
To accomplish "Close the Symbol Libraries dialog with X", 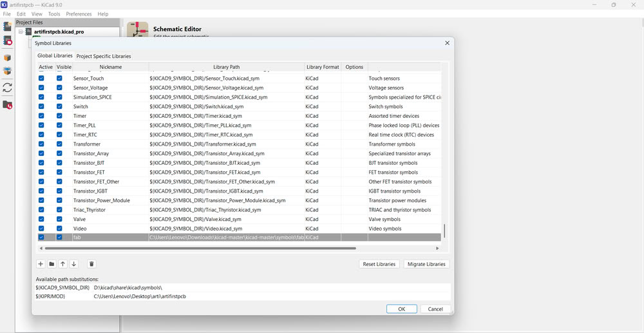I will coord(448,43).
